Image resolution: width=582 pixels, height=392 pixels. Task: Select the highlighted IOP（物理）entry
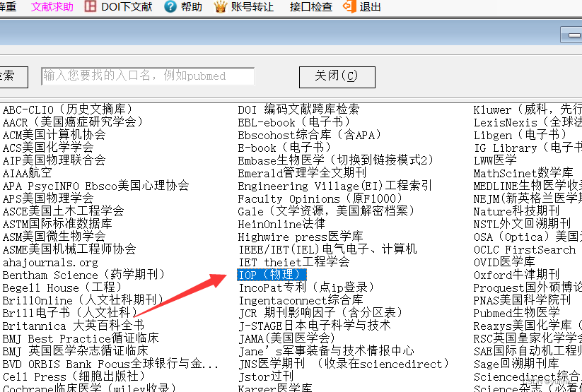(272, 275)
